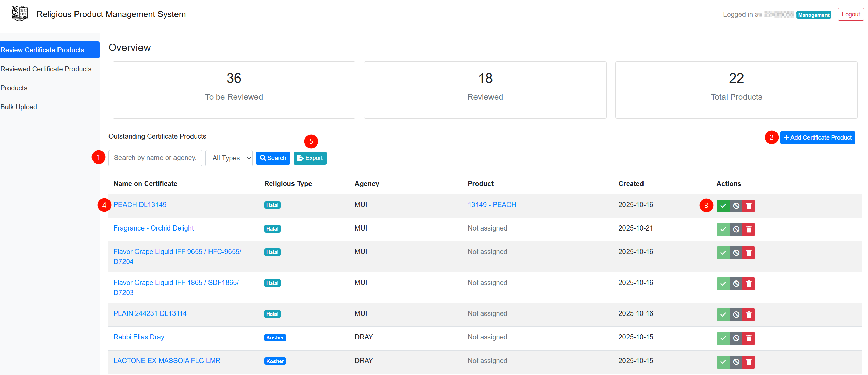Approve Flavor Grape D7203 certificate product
868x375 pixels.
723,284
